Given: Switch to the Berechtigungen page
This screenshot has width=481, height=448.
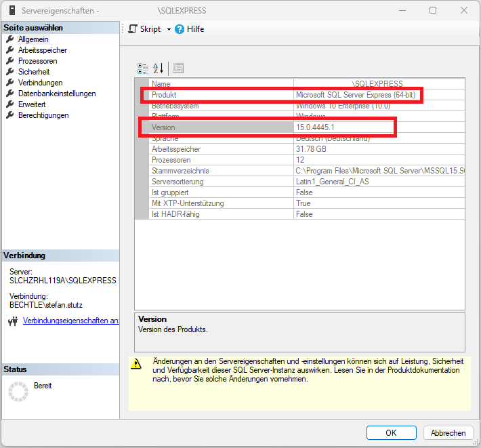Looking at the screenshot, I should pyautogui.click(x=43, y=115).
